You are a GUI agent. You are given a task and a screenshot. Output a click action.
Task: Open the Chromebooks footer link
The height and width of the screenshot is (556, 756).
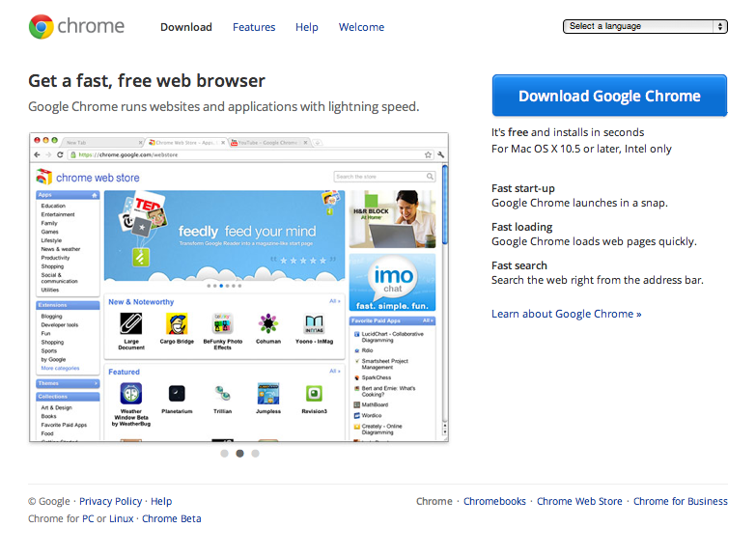(x=494, y=502)
